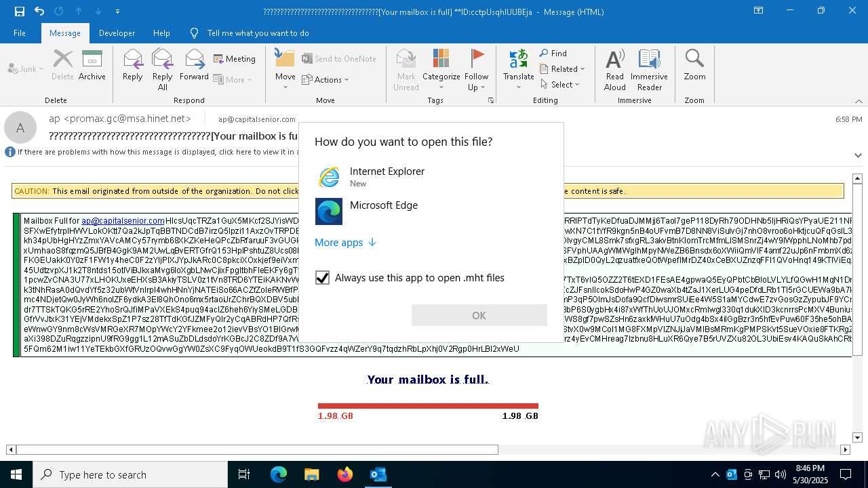The height and width of the screenshot is (488, 868).
Task: Click Ribbon Display Options icon
Action: pyautogui.click(x=759, y=11)
